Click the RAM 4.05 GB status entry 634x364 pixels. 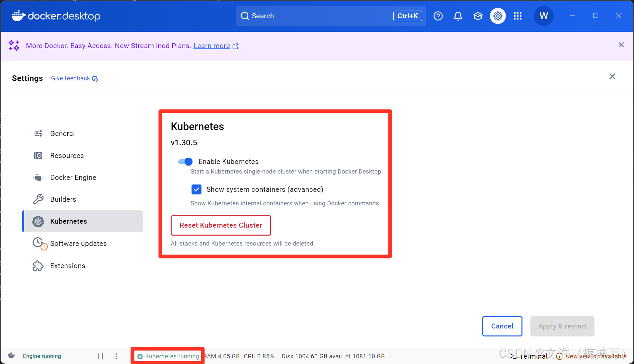point(221,356)
